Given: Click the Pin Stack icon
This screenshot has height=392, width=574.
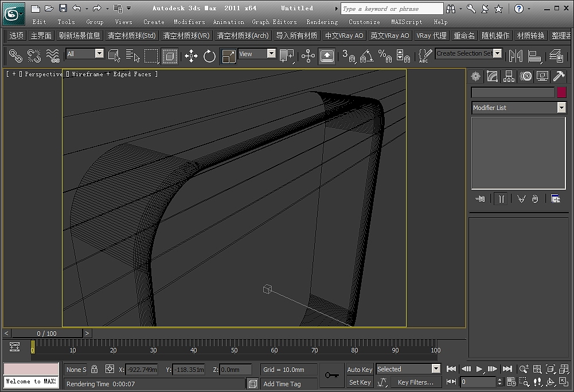Looking at the screenshot, I should 481,199.
